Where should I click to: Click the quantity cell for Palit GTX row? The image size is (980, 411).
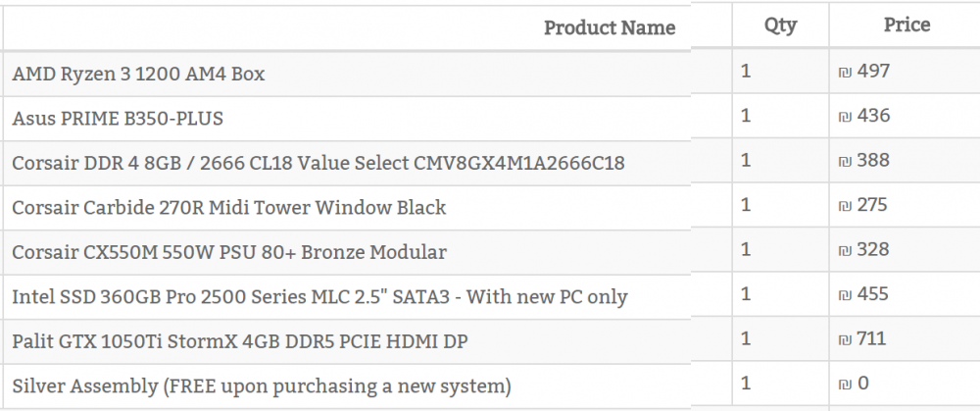(780, 339)
